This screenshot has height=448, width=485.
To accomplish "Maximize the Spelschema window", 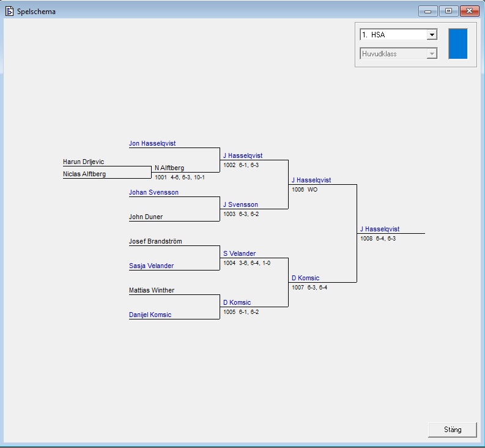I will click(x=448, y=11).
